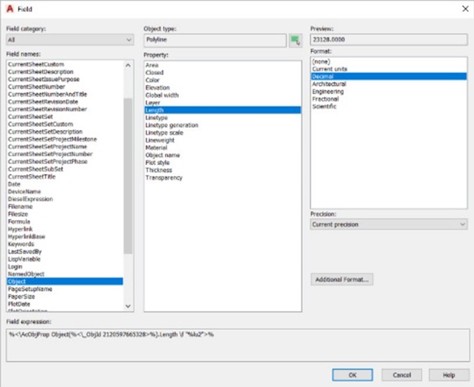
Task: Select the Length property
Action: coord(223,110)
